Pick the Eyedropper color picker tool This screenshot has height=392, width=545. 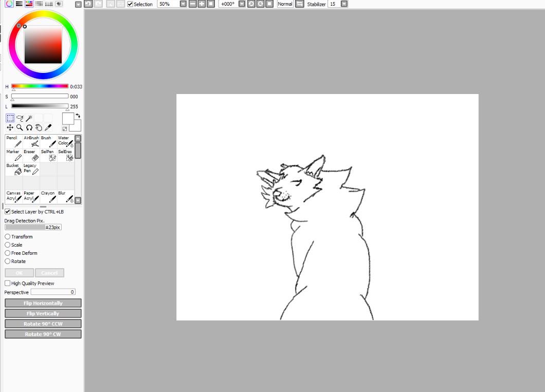[x=48, y=127]
